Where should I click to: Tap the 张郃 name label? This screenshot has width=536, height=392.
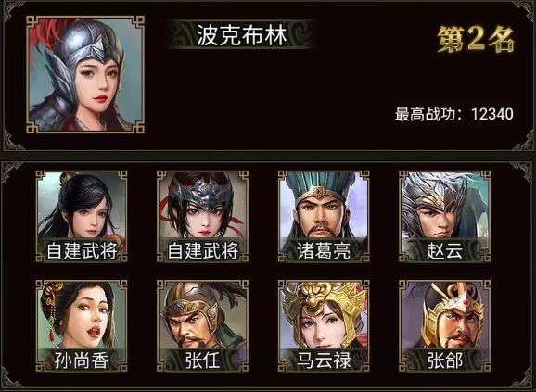444,360
